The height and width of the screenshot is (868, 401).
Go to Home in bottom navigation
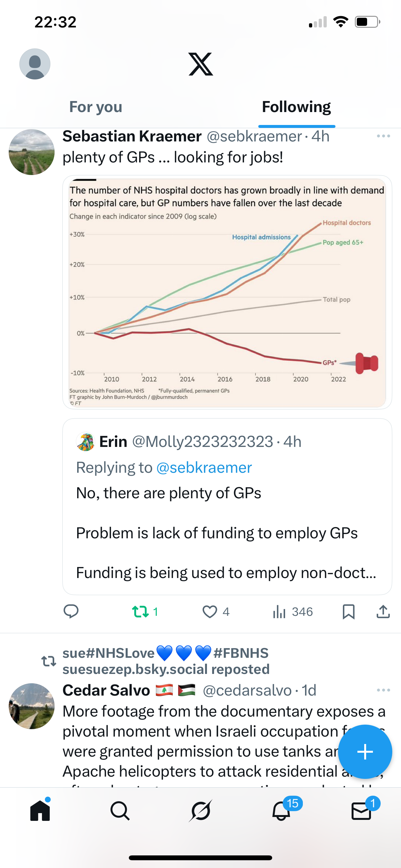tap(40, 810)
